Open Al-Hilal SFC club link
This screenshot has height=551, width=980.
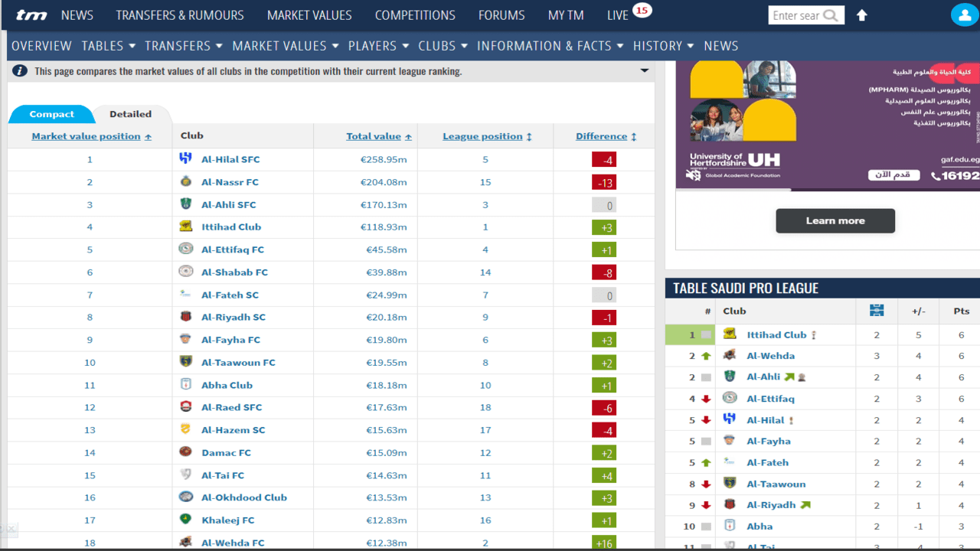pos(230,159)
